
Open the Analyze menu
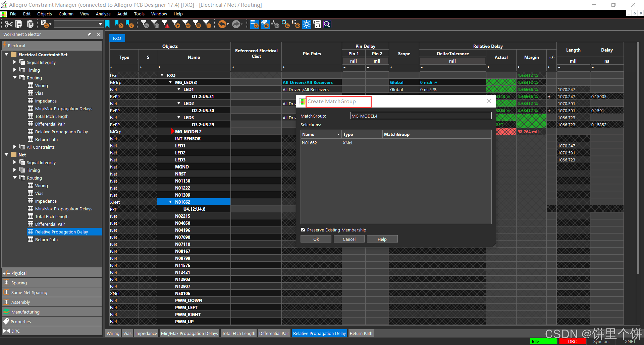click(103, 14)
